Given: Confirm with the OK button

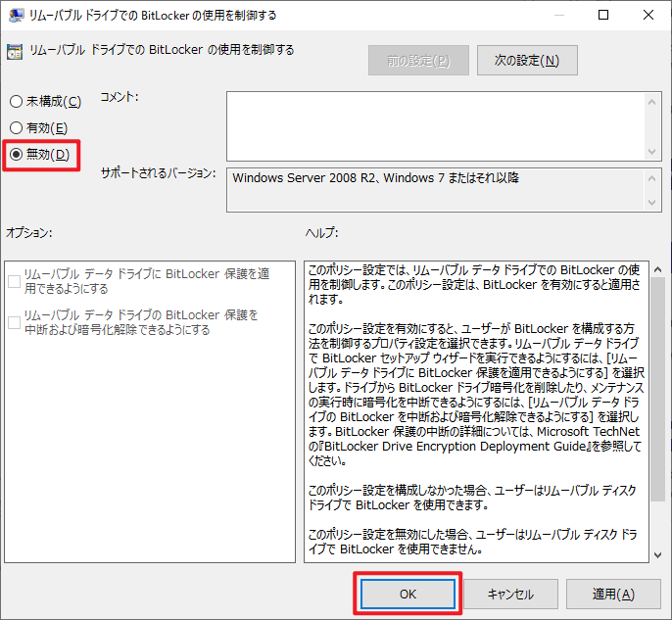Looking at the screenshot, I should tap(408, 594).
